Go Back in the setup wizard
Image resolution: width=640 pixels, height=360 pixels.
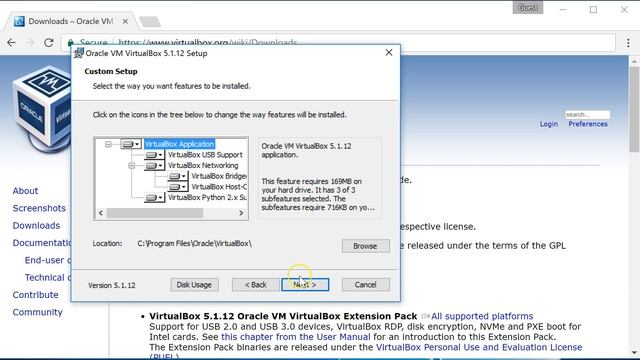pyautogui.click(x=256, y=285)
